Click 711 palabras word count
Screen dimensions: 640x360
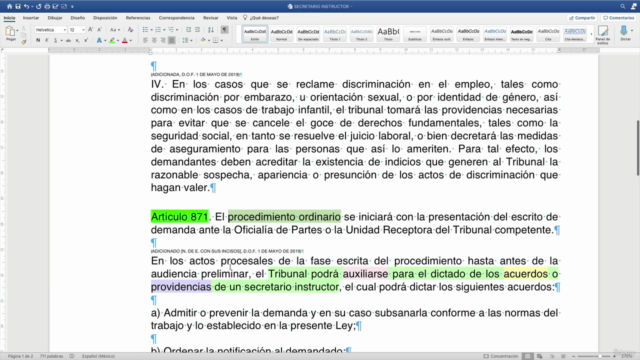tap(51, 356)
